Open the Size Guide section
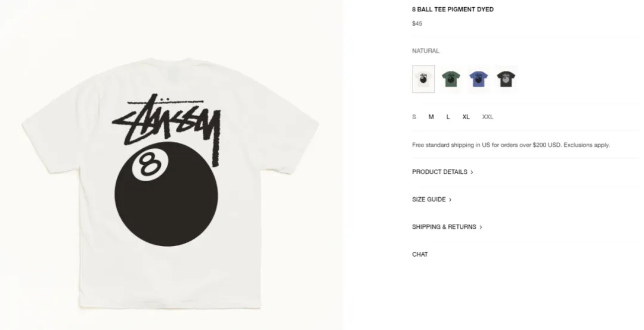 pyautogui.click(x=432, y=200)
